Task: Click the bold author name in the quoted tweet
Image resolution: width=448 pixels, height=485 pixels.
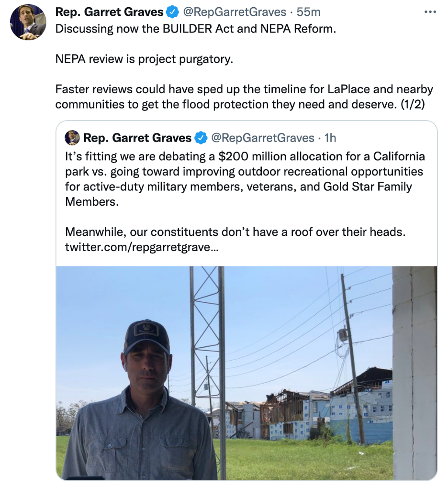Action: [x=137, y=138]
